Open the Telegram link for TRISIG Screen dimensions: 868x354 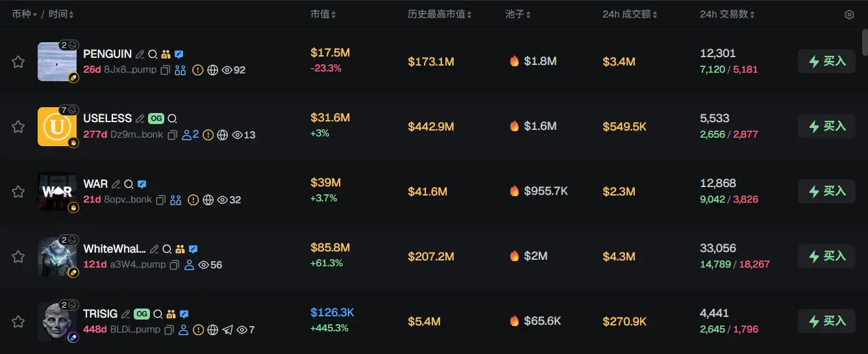point(227,330)
